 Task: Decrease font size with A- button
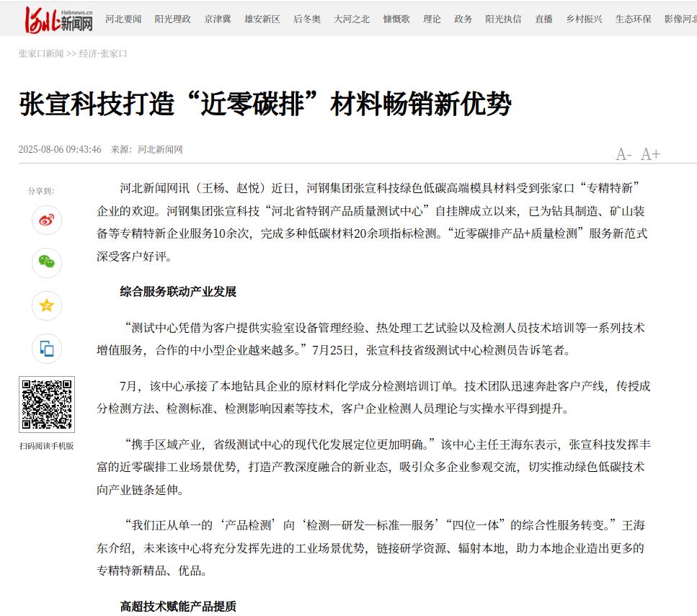tap(623, 154)
